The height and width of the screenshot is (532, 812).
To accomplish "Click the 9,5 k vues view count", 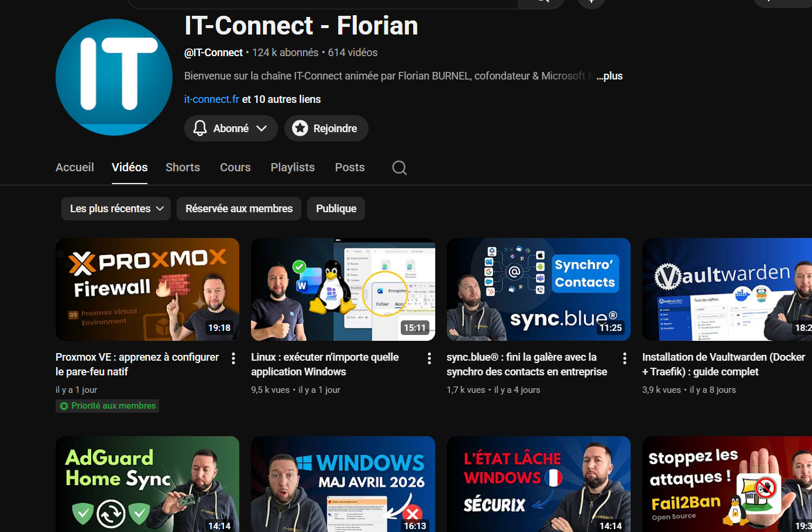I will click(270, 390).
